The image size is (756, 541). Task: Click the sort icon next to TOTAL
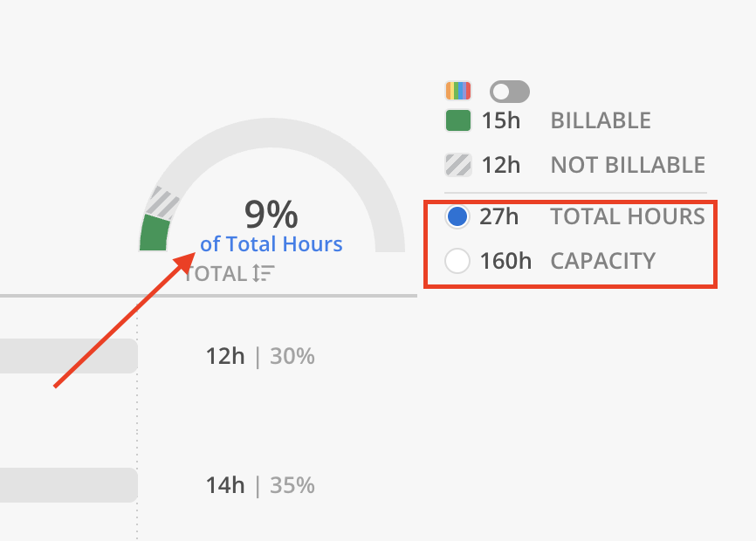(x=264, y=273)
